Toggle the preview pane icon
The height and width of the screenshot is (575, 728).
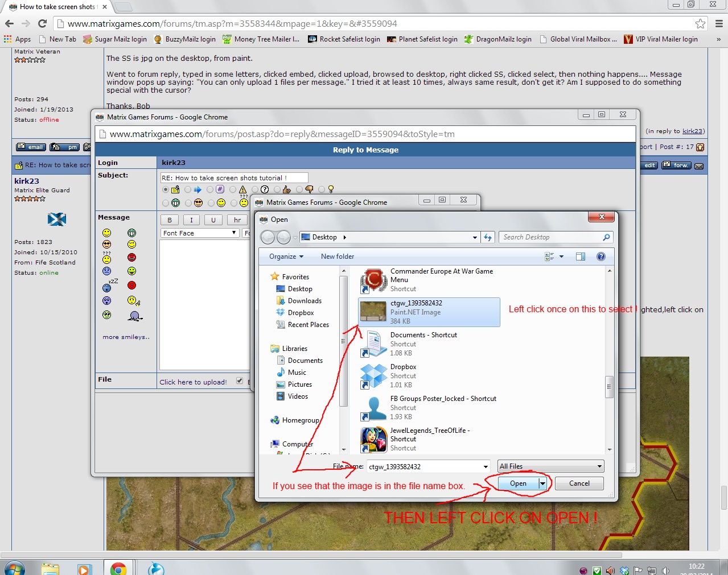[581, 257]
